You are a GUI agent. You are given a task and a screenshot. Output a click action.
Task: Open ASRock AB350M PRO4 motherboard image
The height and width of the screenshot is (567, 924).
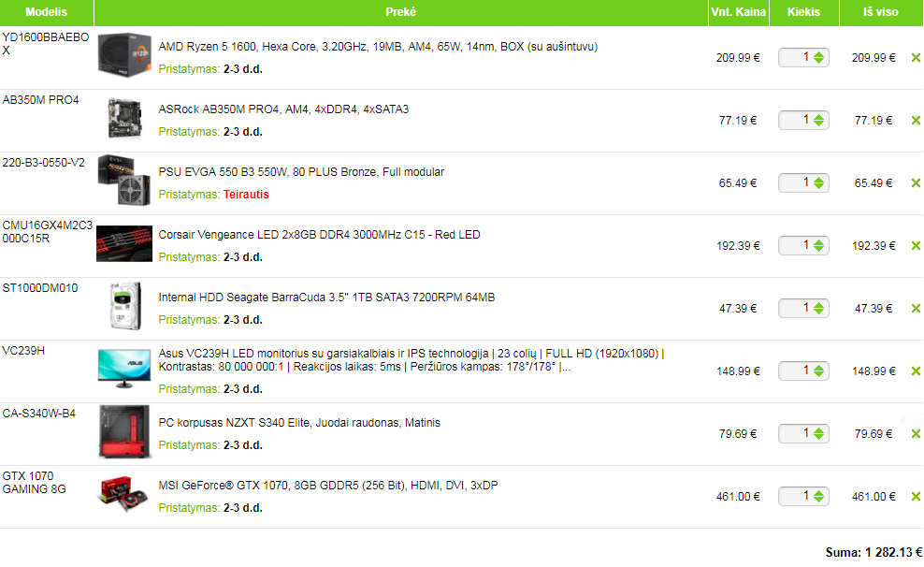tap(125, 119)
